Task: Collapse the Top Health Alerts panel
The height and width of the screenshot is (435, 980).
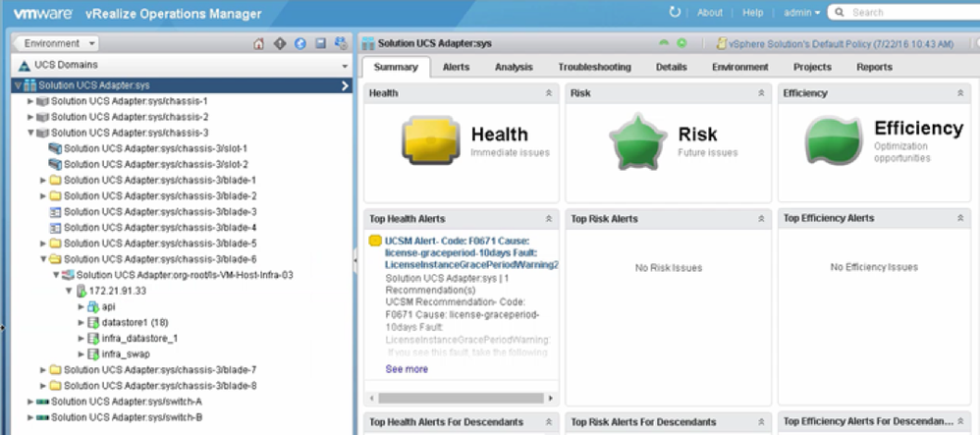Action: [x=549, y=219]
